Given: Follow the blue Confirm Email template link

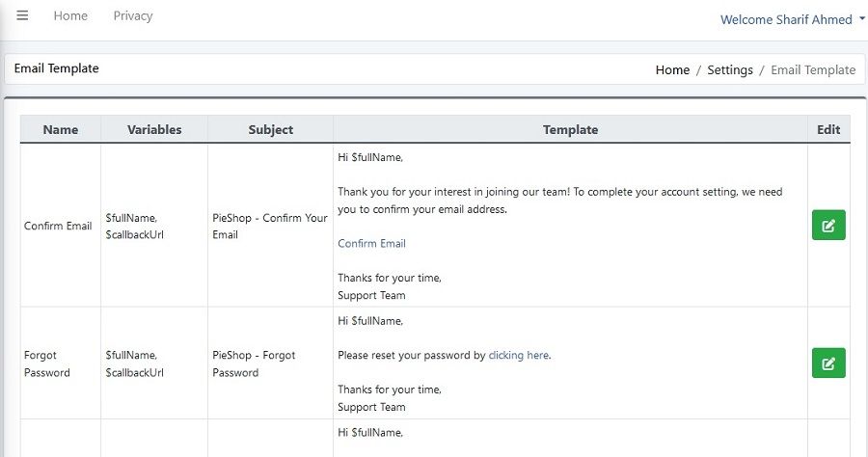Looking at the screenshot, I should pyautogui.click(x=371, y=243).
